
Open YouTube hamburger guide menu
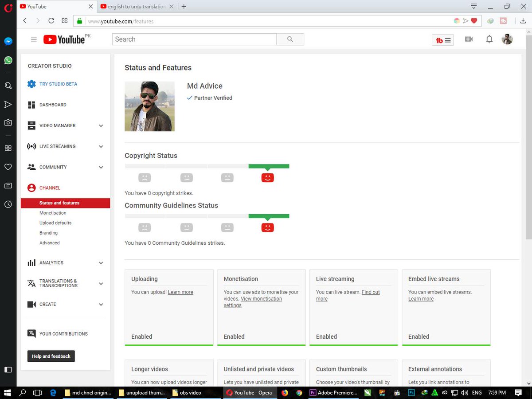click(x=34, y=39)
